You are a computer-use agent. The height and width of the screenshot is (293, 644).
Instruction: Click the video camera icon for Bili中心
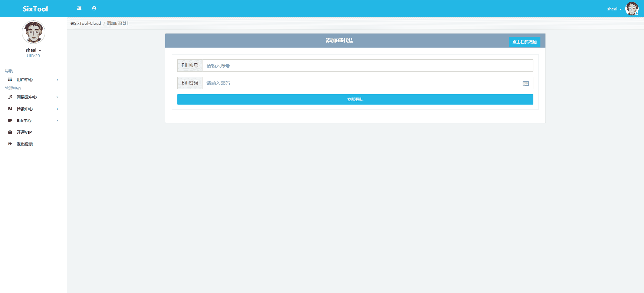[10, 120]
